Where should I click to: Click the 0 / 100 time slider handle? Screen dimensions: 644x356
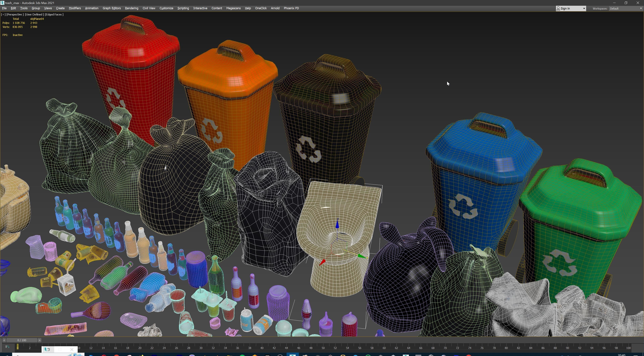[x=22, y=340]
